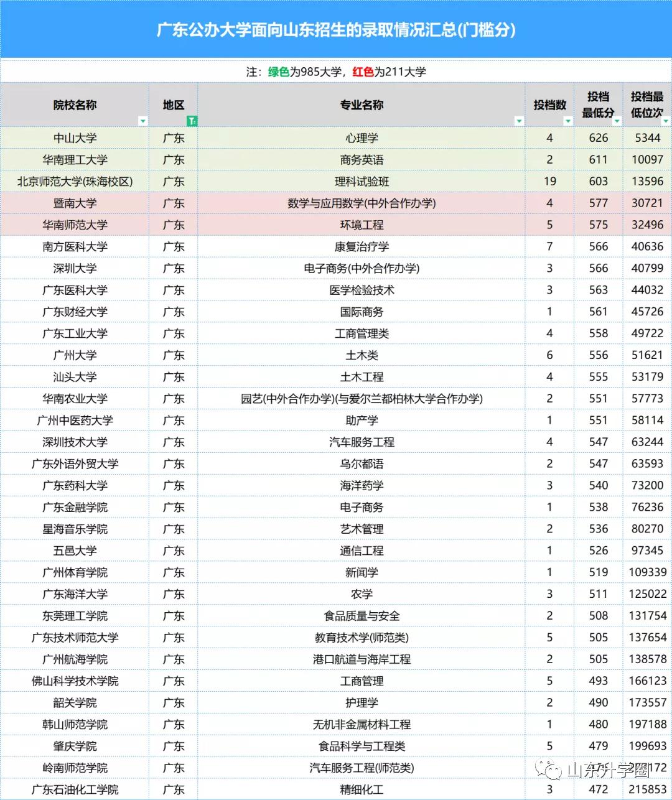Open the filter dropdown on 投档最低位次 column

665,122
